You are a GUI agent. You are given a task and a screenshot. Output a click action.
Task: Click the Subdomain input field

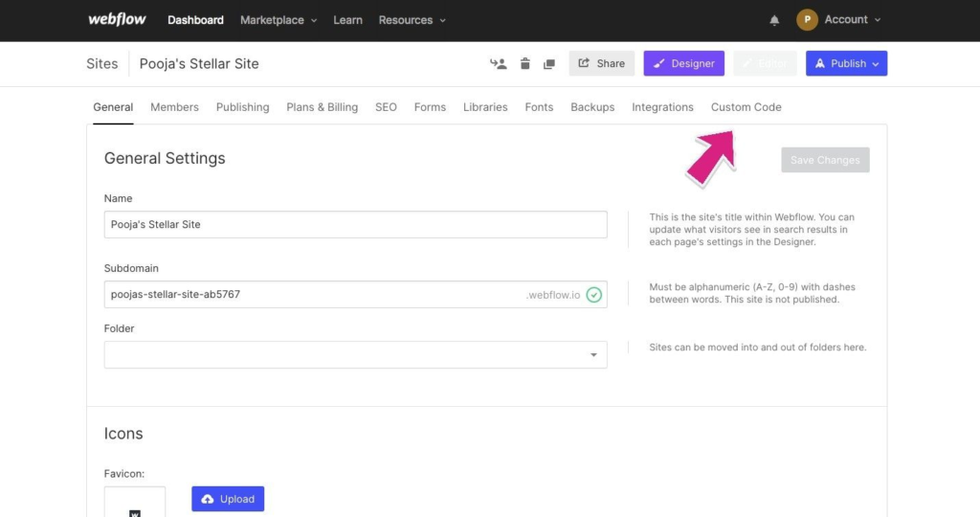pyautogui.click(x=356, y=295)
